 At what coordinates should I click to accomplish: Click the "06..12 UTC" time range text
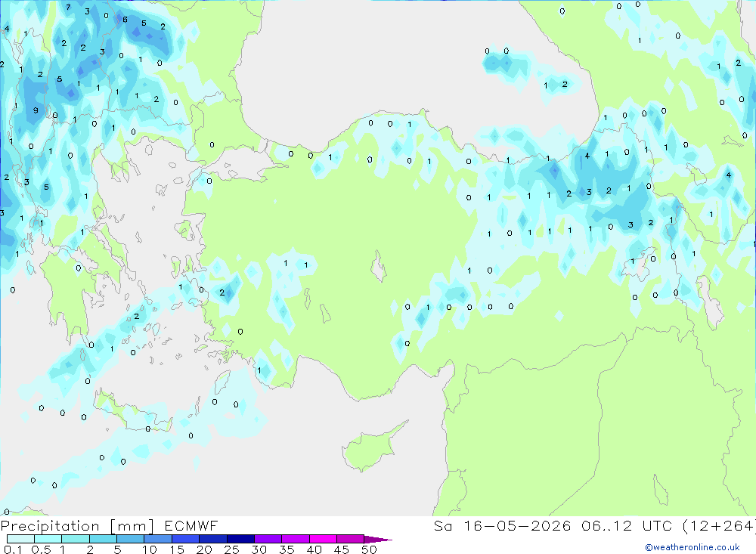pos(626,526)
